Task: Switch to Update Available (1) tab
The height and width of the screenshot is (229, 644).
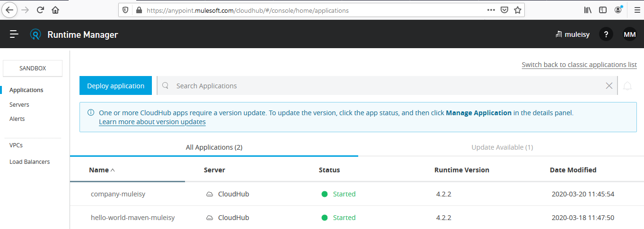Action: 502,147
